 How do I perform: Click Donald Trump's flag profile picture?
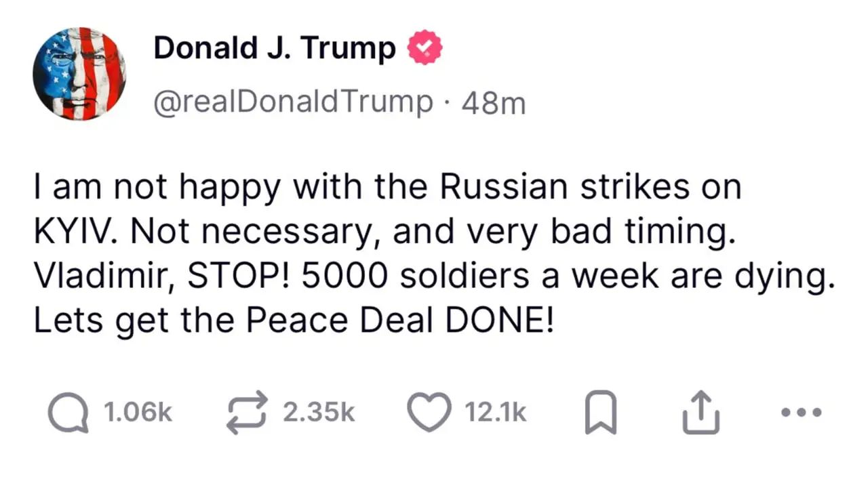point(79,73)
